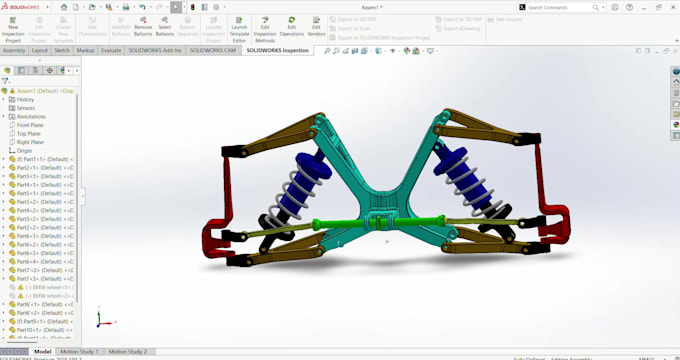This screenshot has width=680, height=360.
Task: Switch to the Sketch ribbon tab
Action: [x=62, y=50]
